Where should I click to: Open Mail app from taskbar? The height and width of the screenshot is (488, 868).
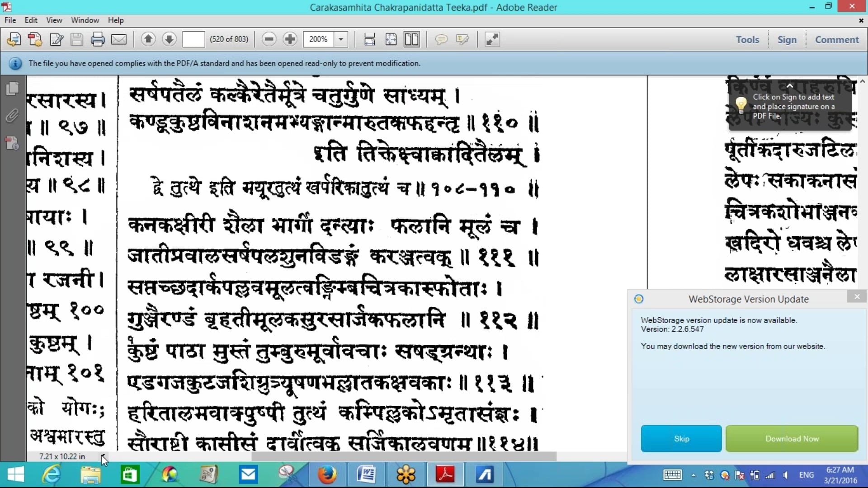[x=248, y=474]
